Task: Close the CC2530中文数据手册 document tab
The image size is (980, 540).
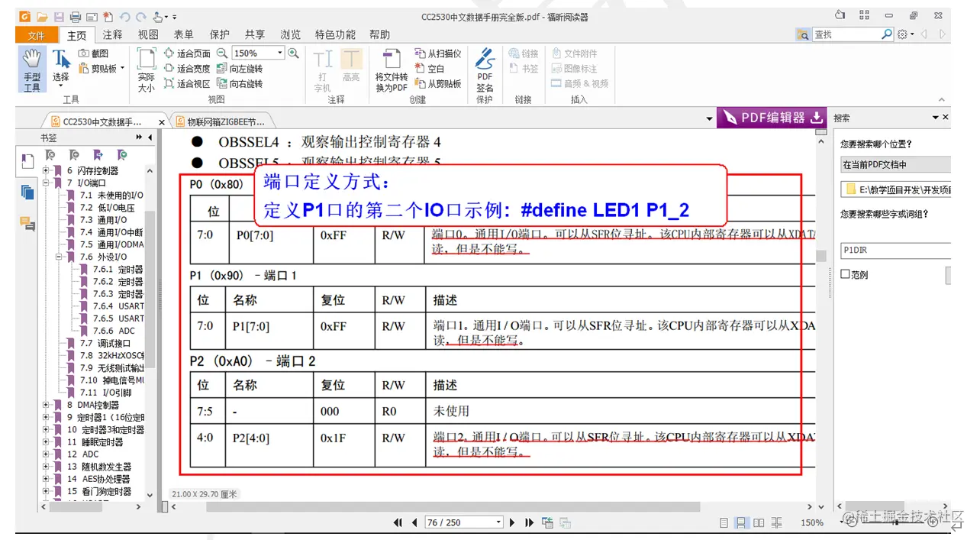Action: (x=162, y=122)
